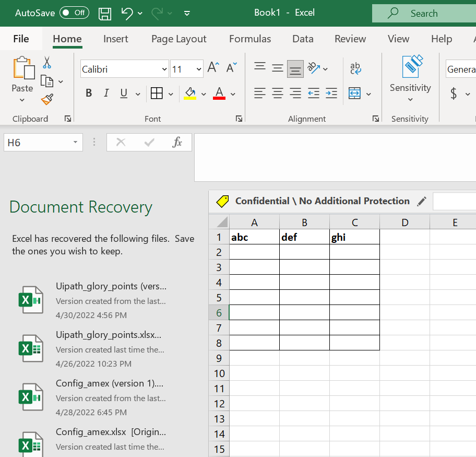Apply the yellow fill color

(x=190, y=93)
